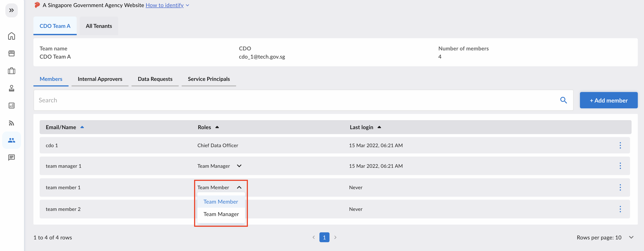
Task: Sort by Email/Name column arrow
Action: point(82,127)
